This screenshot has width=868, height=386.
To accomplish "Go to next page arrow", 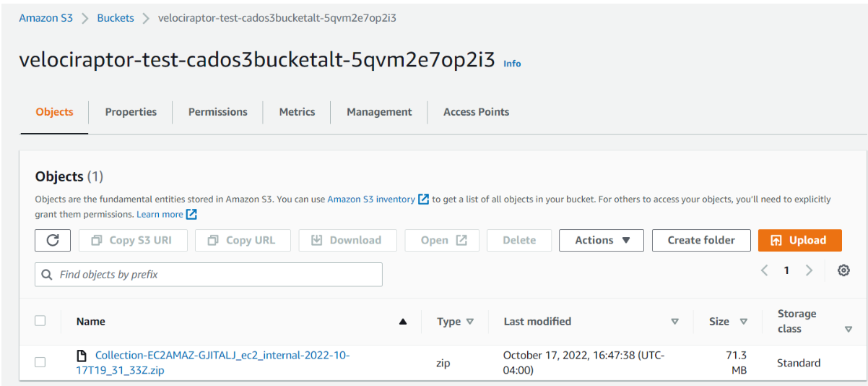I will (809, 270).
